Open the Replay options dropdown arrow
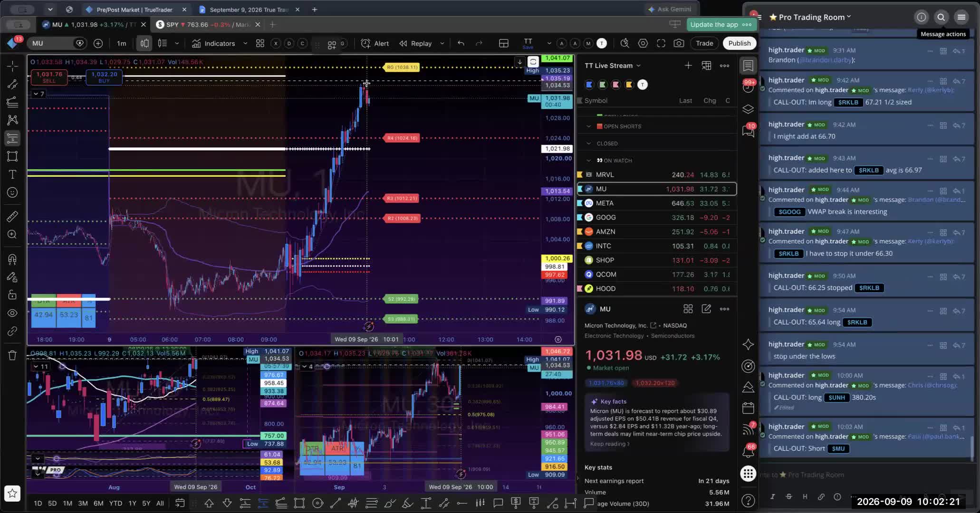Viewport: 980px width, 513px height. click(x=442, y=43)
